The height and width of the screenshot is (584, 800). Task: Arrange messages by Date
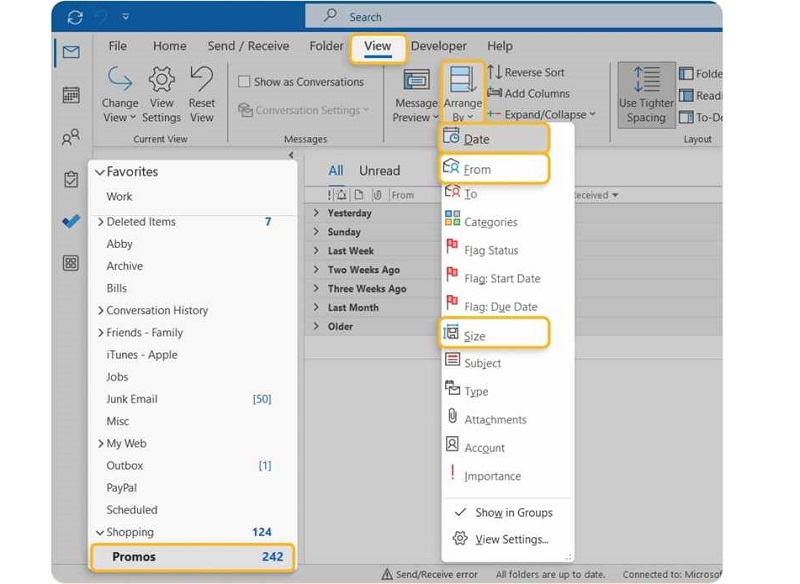pos(494,139)
